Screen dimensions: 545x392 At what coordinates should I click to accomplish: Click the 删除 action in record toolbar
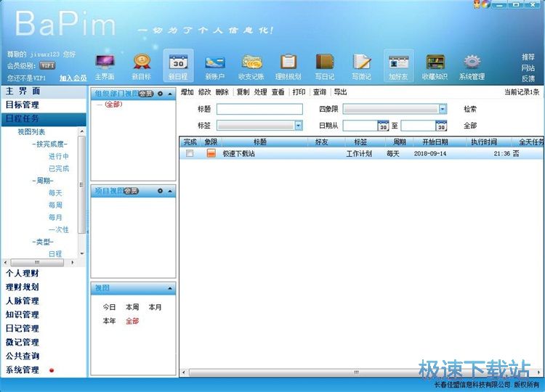[x=222, y=92]
